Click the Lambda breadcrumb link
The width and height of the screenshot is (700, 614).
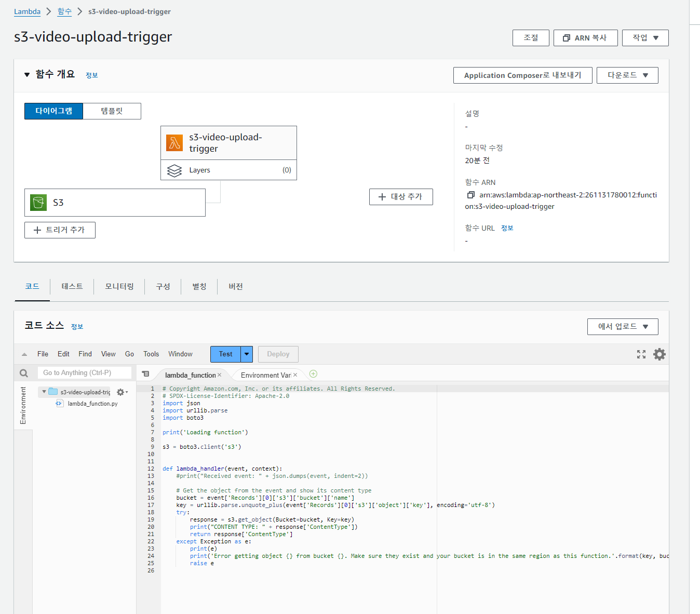[27, 11]
